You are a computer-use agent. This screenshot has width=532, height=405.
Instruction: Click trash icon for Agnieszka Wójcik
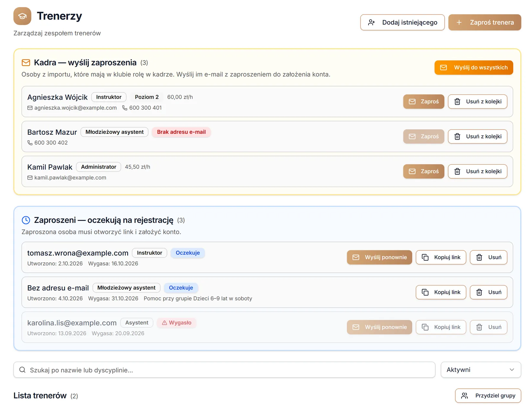[x=457, y=102]
